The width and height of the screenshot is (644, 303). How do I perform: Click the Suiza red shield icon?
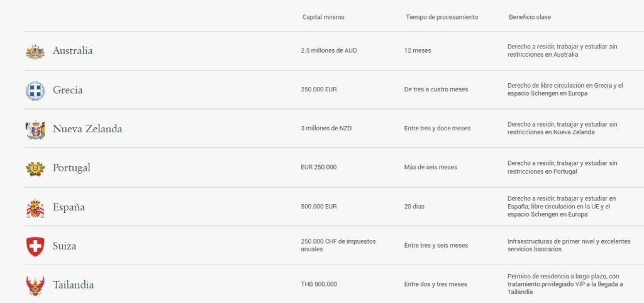[x=35, y=247]
